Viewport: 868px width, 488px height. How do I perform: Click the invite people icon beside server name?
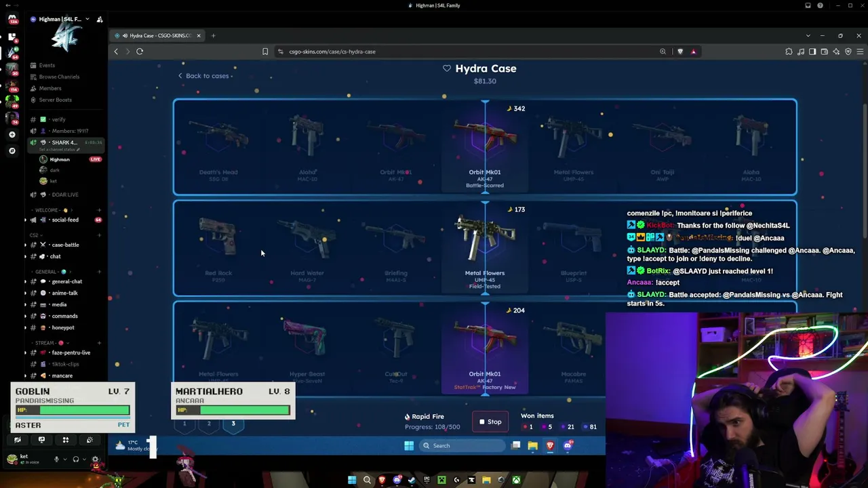[x=100, y=20]
